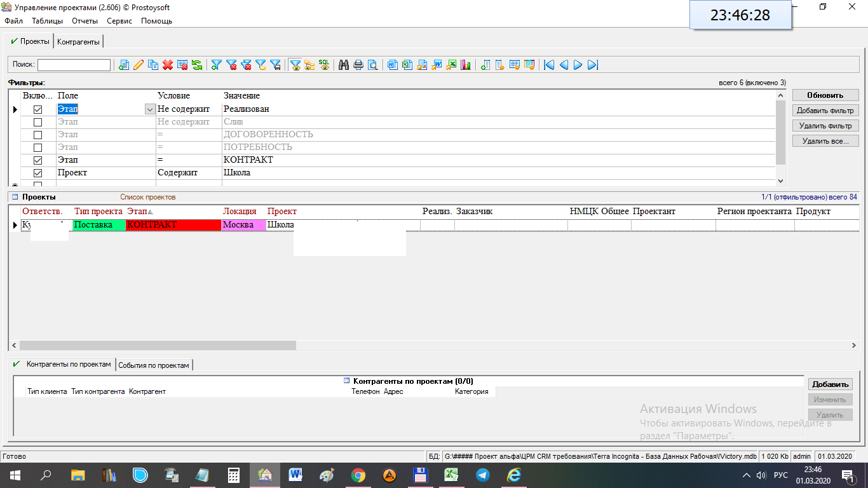Click the printer icon in toolbar
Image resolution: width=868 pixels, height=488 pixels.
click(x=358, y=65)
